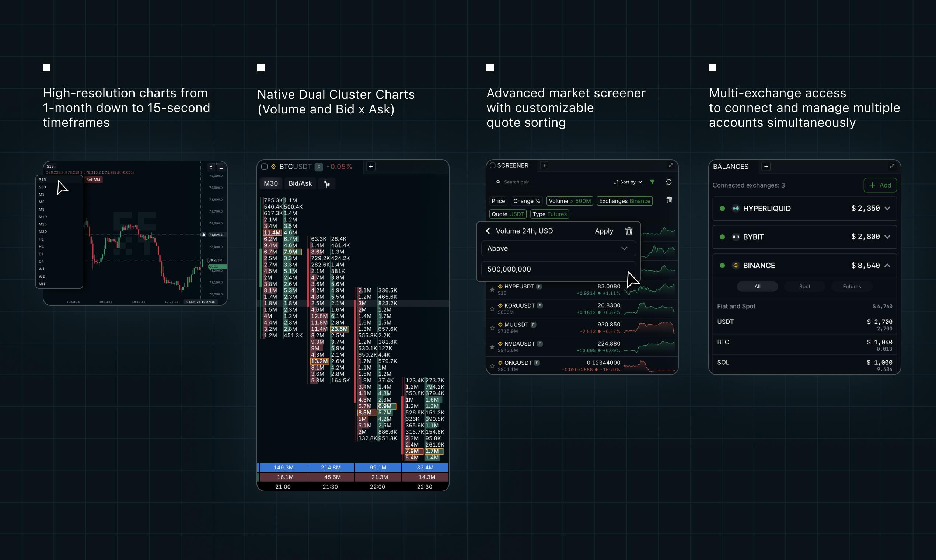The image size is (936, 560).
Task: Add a tab next to BTCUSDT
Action: point(371,167)
